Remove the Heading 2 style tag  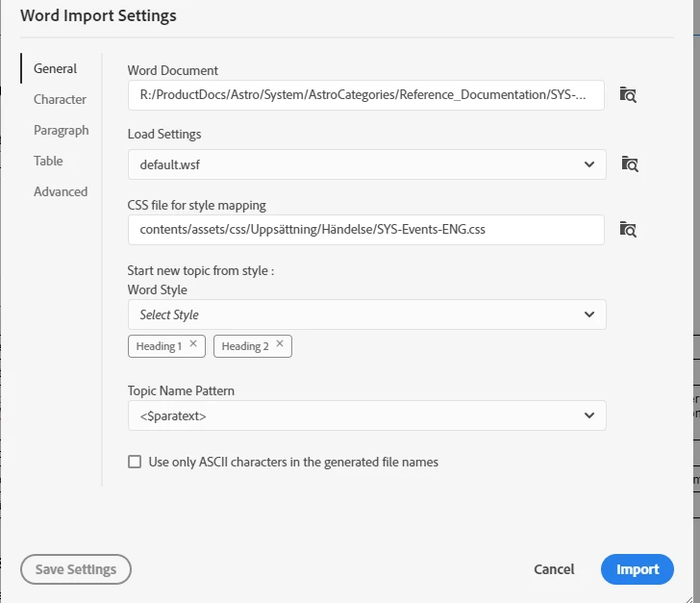point(280,344)
